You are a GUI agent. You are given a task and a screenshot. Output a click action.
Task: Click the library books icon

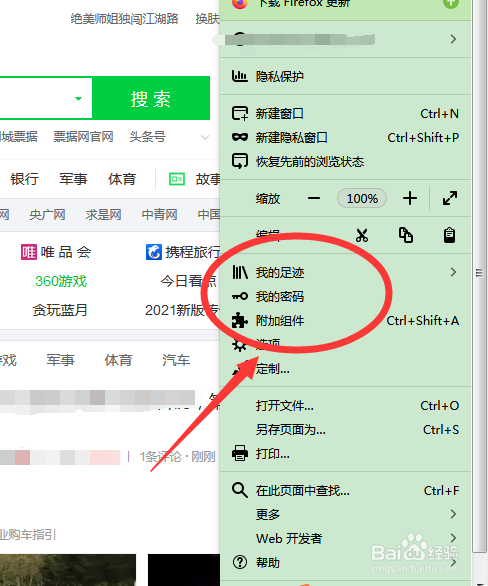tap(240, 272)
